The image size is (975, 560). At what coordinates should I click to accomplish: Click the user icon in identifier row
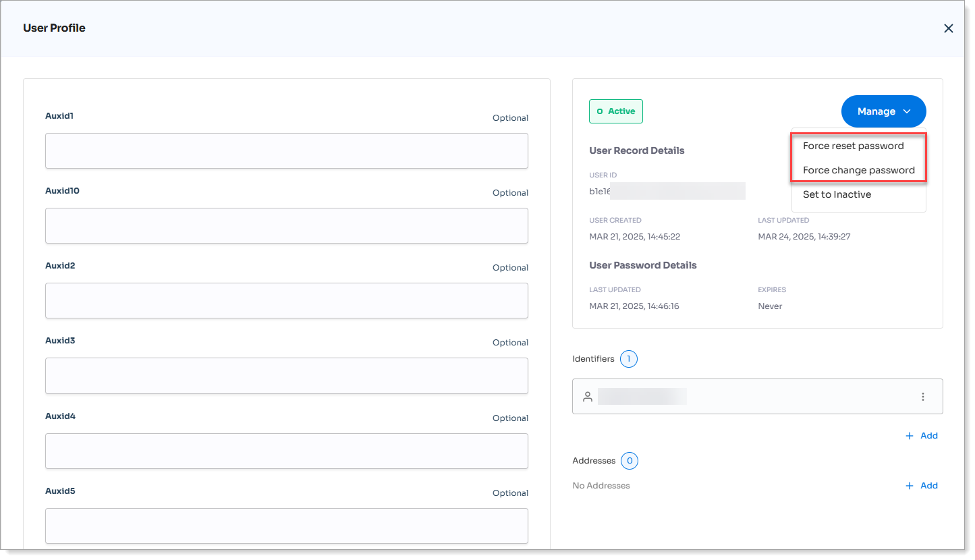click(587, 397)
